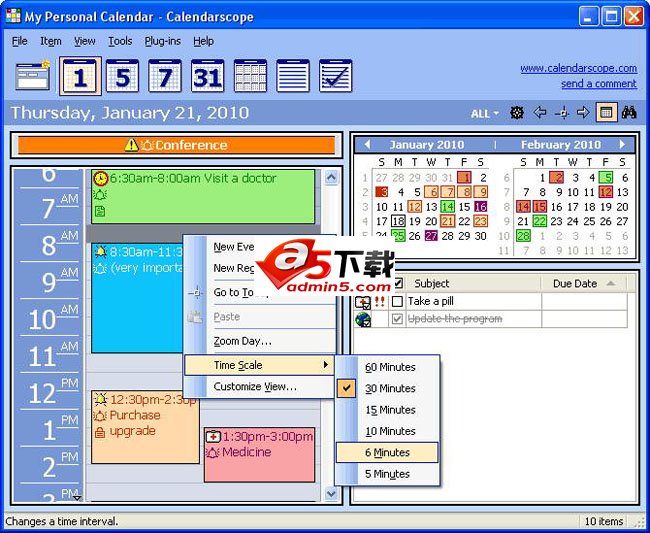Screen dimensions: 650x533
Task: Click the app icon in title bar
Action: pos(13,16)
